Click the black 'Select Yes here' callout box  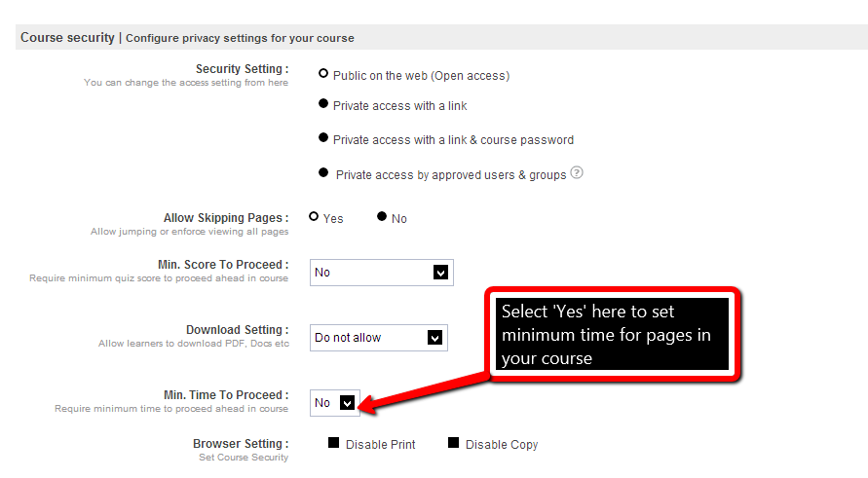pyautogui.click(x=613, y=334)
